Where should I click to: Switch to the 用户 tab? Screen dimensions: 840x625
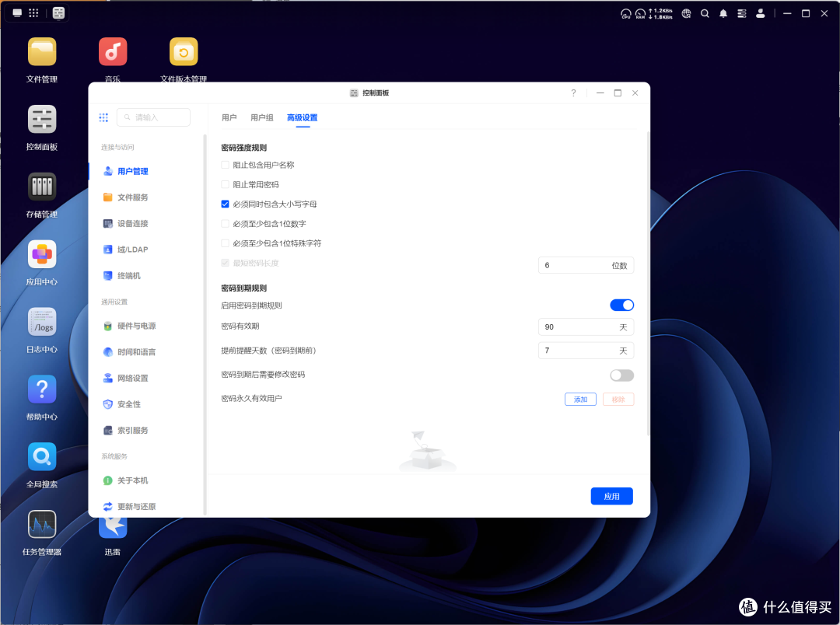point(229,118)
